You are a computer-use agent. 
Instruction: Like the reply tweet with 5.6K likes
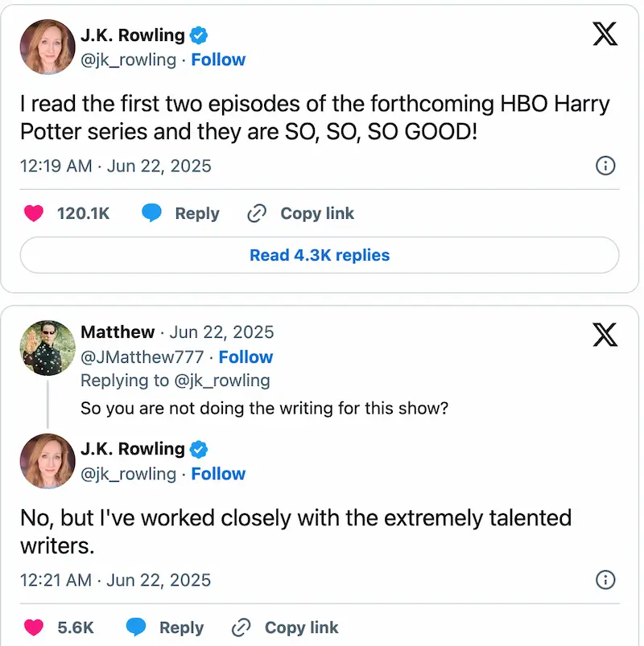coord(33,627)
